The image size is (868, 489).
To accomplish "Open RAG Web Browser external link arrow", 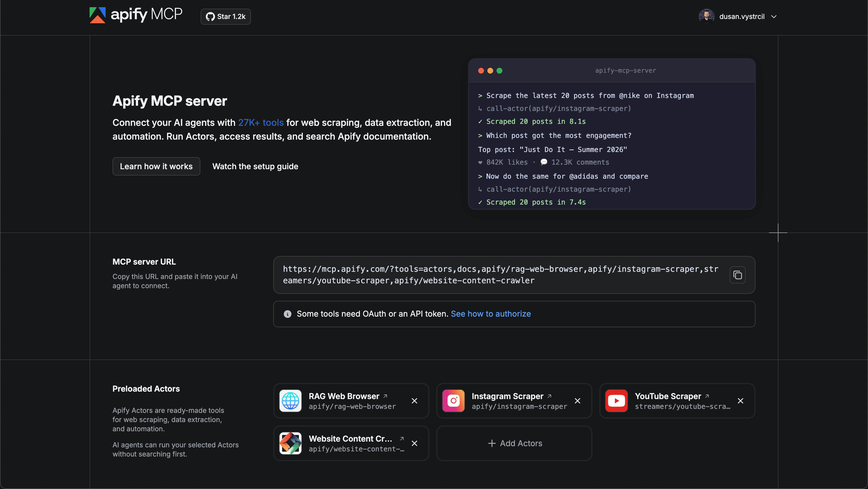I will (385, 396).
